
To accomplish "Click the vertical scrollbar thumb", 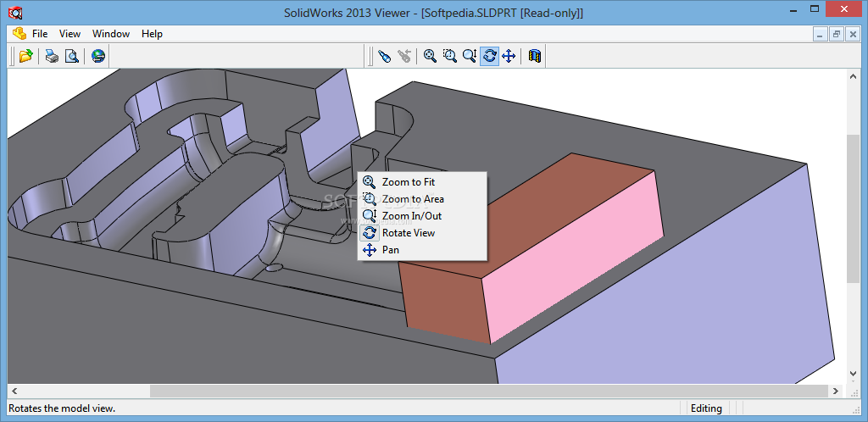I will coord(853,208).
